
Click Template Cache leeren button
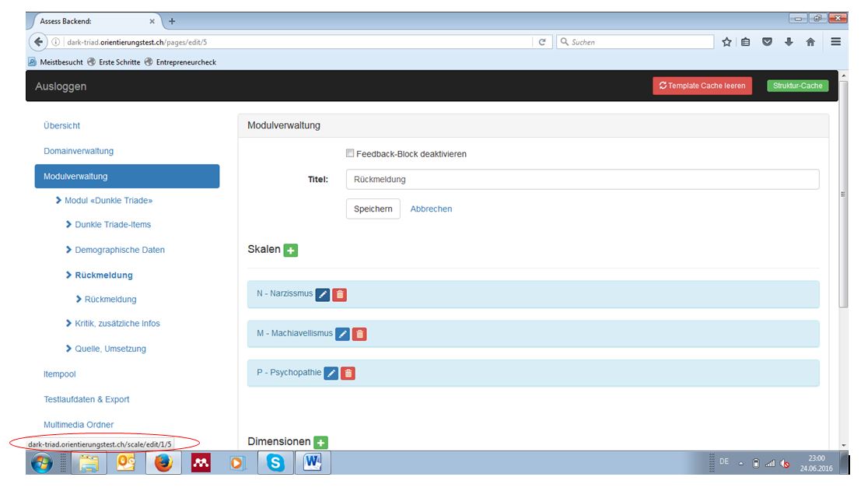pos(702,86)
